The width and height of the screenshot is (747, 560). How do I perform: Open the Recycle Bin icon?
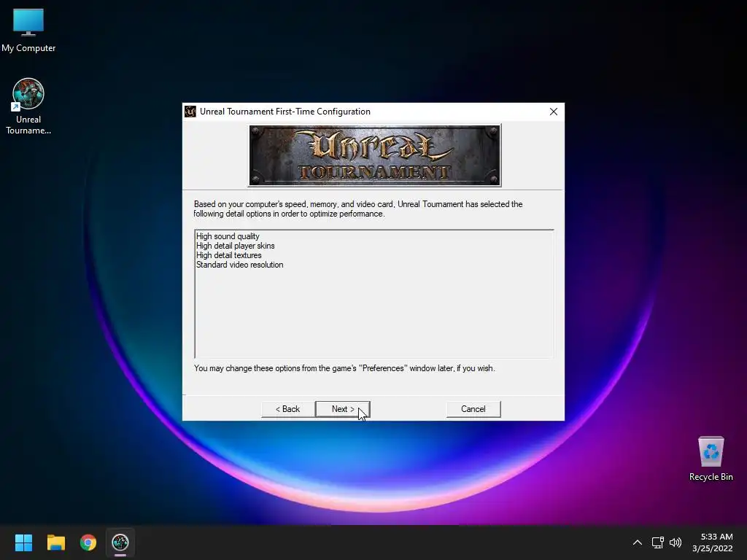click(711, 459)
